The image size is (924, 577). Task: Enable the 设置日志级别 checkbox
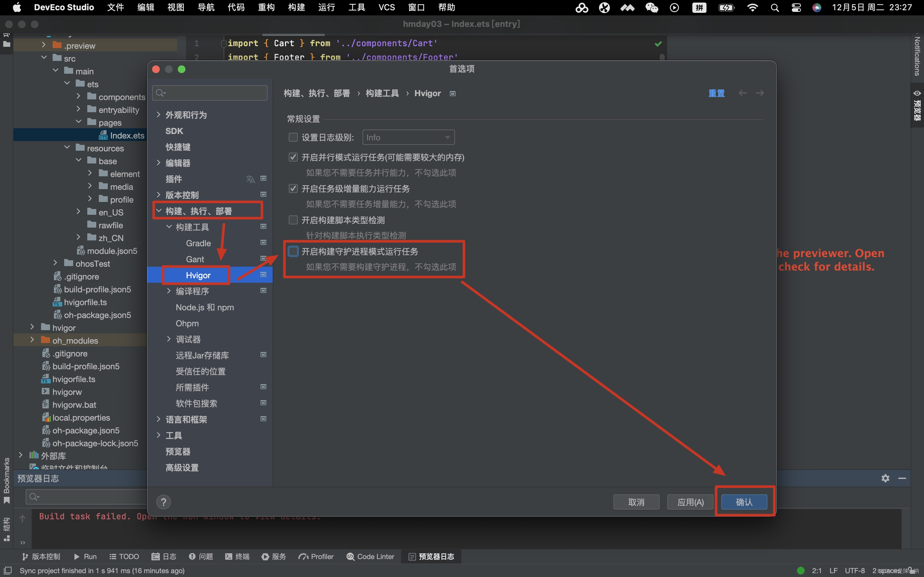click(293, 137)
